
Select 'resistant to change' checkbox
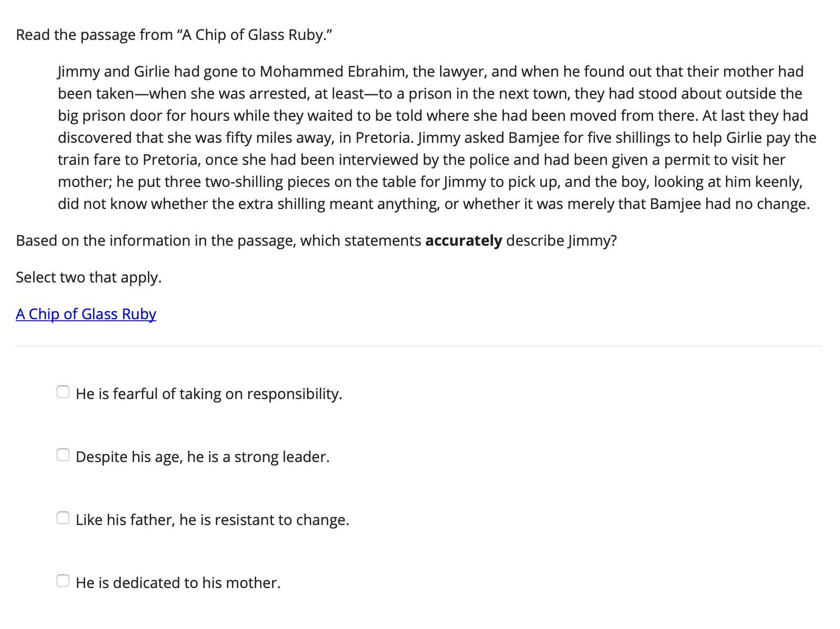pyautogui.click(x=63, y=518)
